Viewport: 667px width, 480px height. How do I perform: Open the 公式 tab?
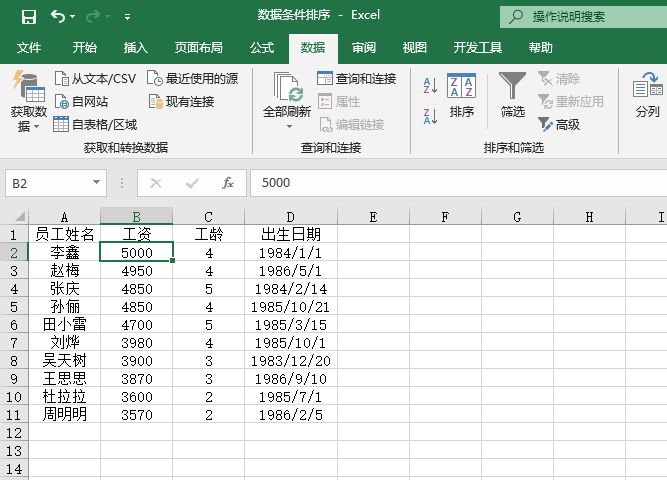(262, 48)
